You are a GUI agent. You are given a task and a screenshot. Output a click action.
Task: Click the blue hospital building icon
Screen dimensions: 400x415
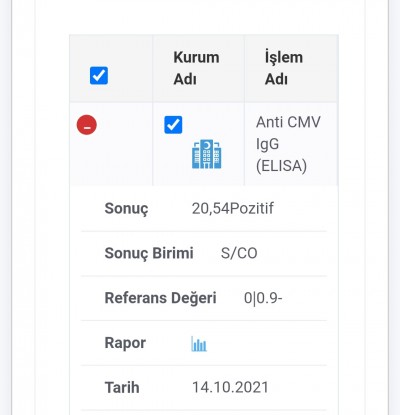(x=207, y=154)
